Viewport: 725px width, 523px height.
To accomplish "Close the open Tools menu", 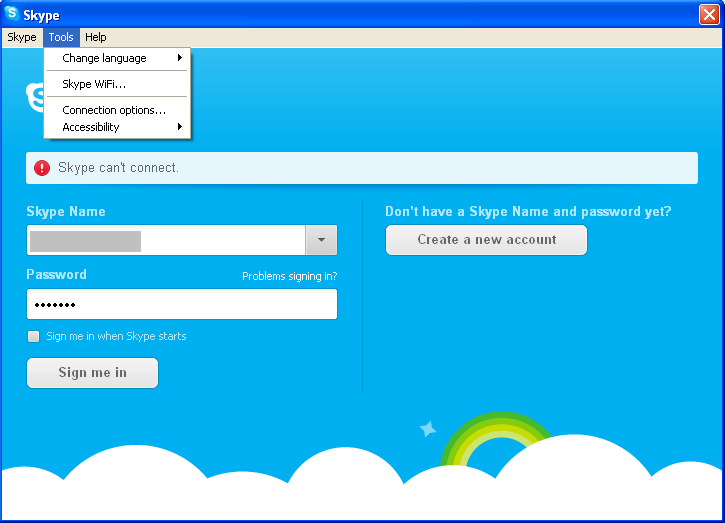I will pyautogui.click(x=61, y=37).
